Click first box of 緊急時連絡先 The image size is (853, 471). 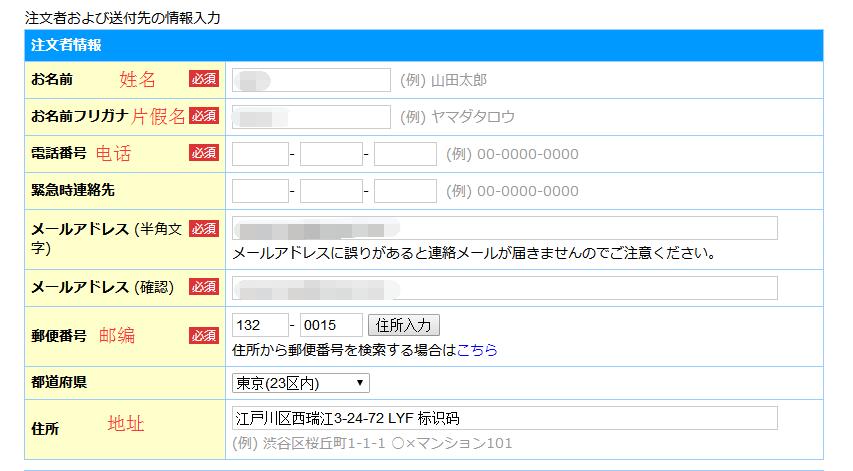[x=260, y=191]
